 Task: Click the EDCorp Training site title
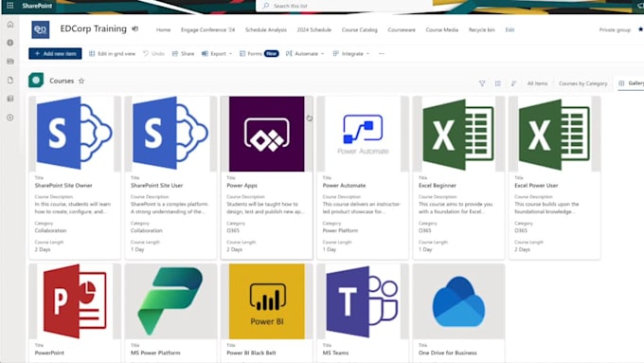click(x=93, y=28)
